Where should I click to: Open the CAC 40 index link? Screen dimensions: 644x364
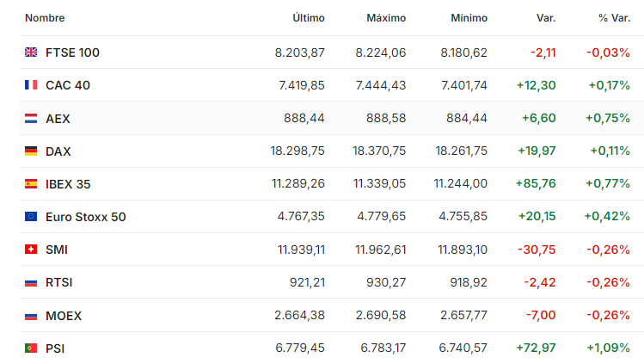pos(68,85)
